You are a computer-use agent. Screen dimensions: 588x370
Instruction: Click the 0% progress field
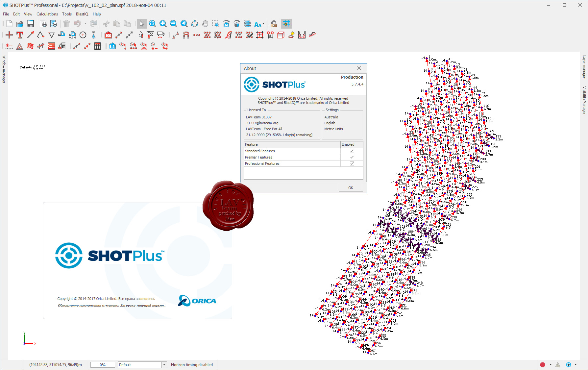pyautogui.click(x=103, y=365)
